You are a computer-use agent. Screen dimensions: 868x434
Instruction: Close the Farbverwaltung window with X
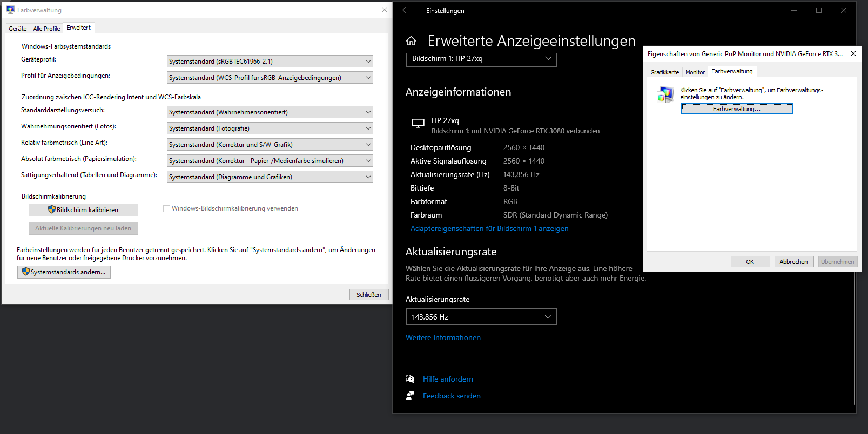(x=385, y=10)
